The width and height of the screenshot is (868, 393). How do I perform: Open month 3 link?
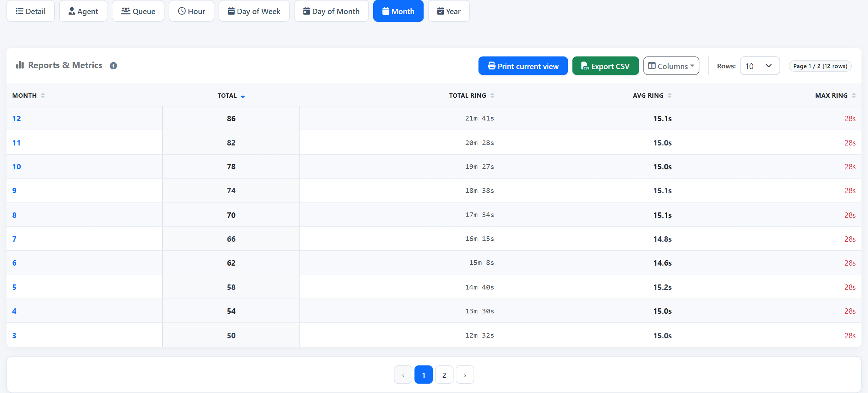coord(14,336)
